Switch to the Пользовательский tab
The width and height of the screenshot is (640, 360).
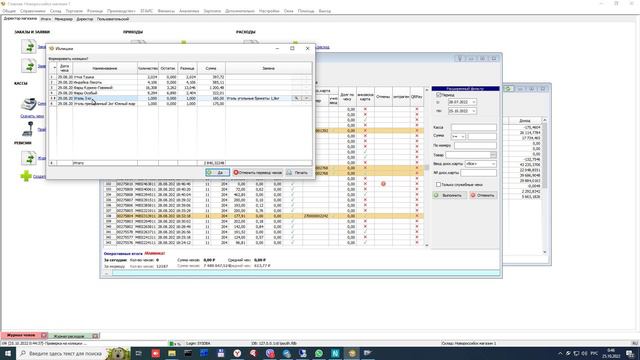coord(113,19)
